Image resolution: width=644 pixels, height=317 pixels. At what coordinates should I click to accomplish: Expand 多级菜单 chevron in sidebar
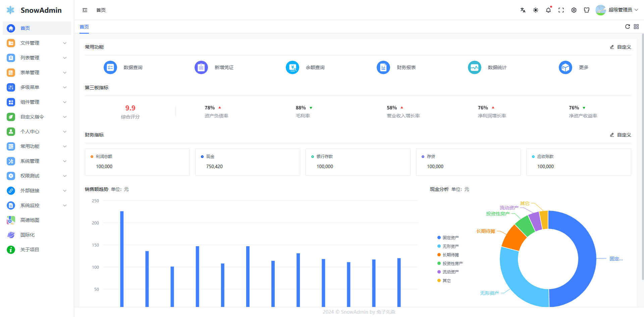click(x=65, y=87)
